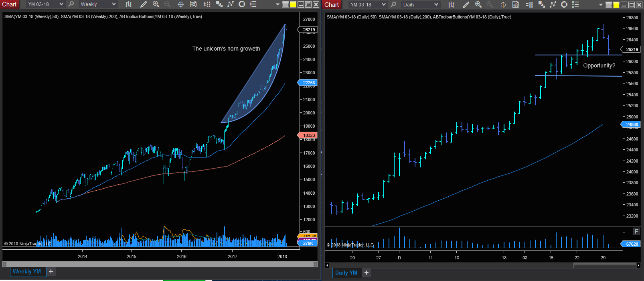Open Chart Trader panel on Daily chart
The image size is (644, 281).
tap(529, 4)
